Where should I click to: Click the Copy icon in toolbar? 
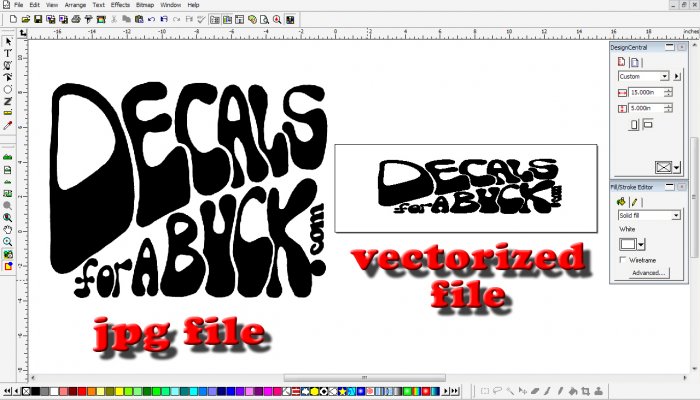coord(126,19)
